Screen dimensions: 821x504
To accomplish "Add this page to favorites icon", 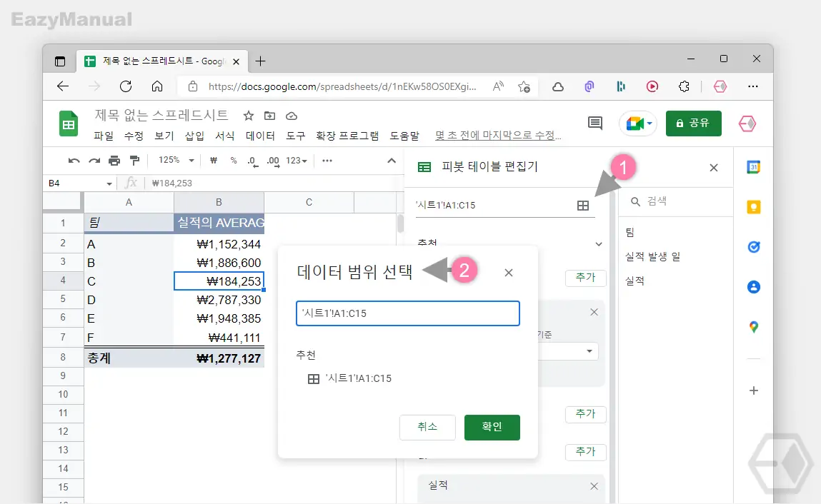I will pos(524,87).
